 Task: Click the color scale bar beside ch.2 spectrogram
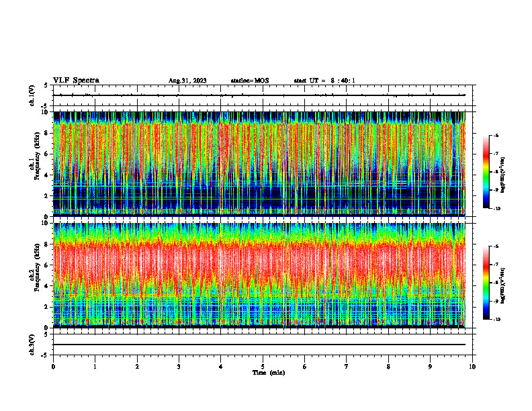pos(486,283)
